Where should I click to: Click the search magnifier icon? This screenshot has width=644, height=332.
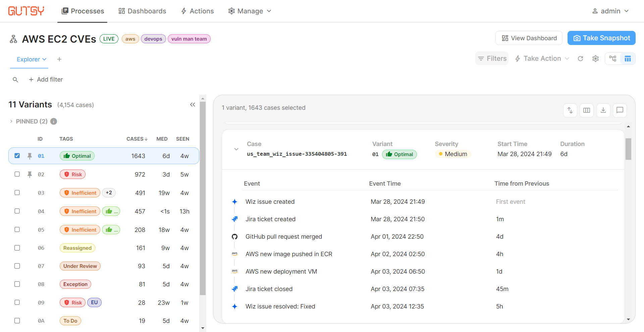[15, 80]
